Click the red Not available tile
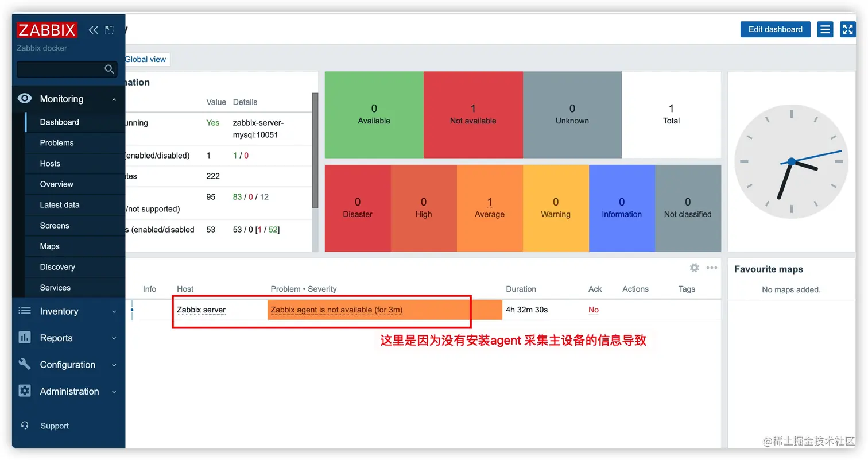The width and height of the screenshot is (868, 460). (x=473, y=114)
